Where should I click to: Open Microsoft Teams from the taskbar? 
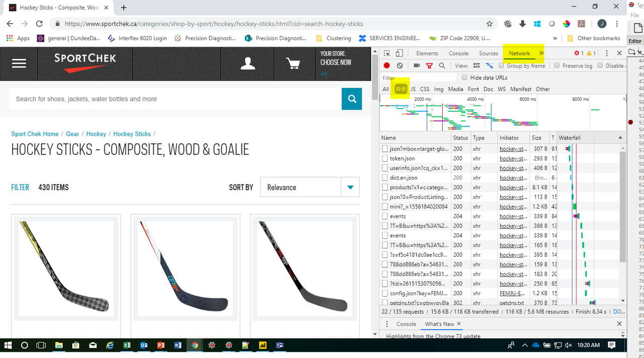(x=279, y=345)
